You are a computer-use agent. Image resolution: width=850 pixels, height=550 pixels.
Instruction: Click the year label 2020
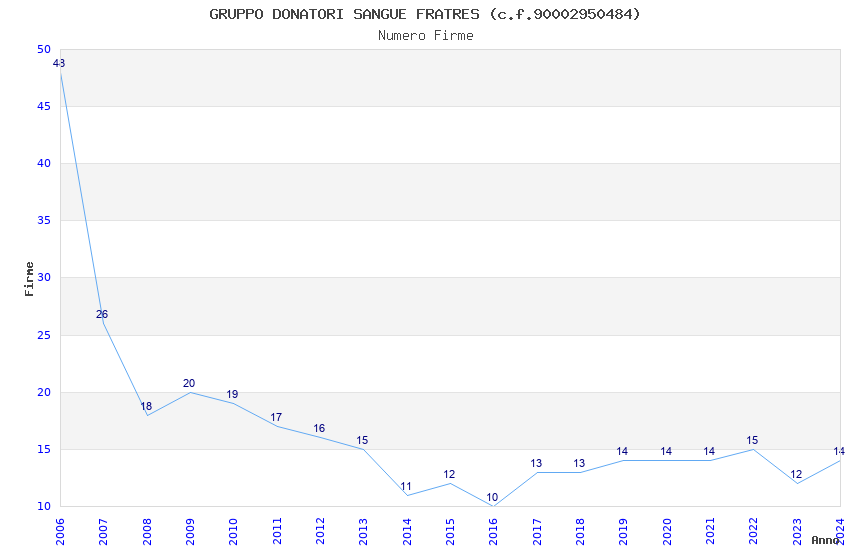[667, 531]
